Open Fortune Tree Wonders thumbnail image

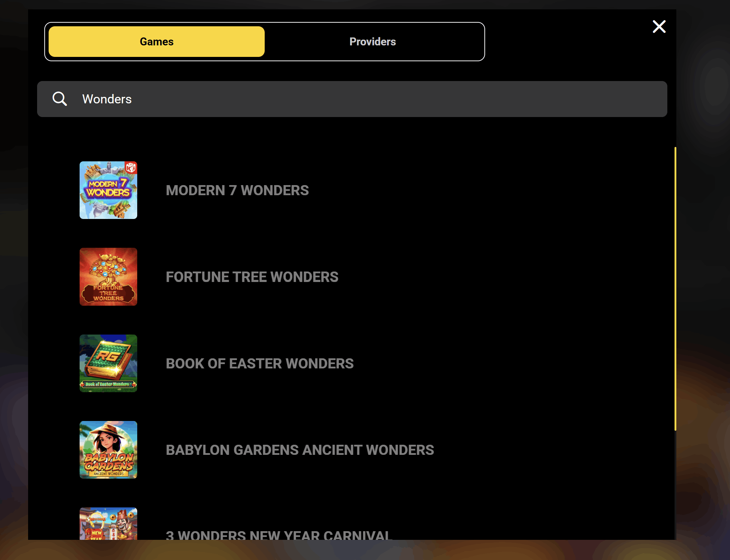108,277
